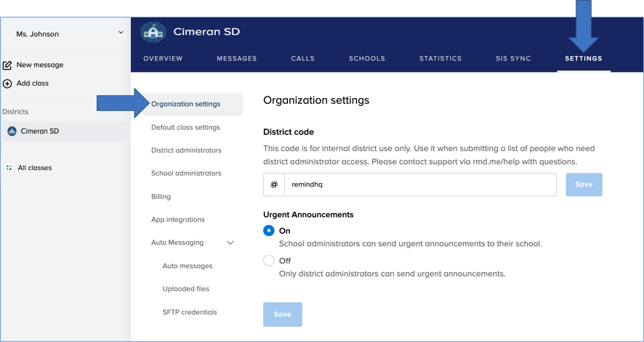Open SFTP credentials sub-item

190,312
